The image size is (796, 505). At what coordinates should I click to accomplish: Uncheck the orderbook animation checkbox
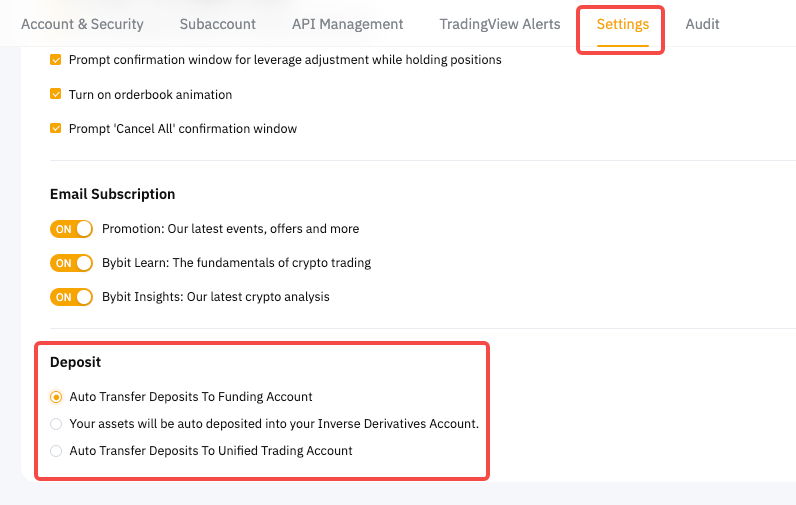pos(56,94)
